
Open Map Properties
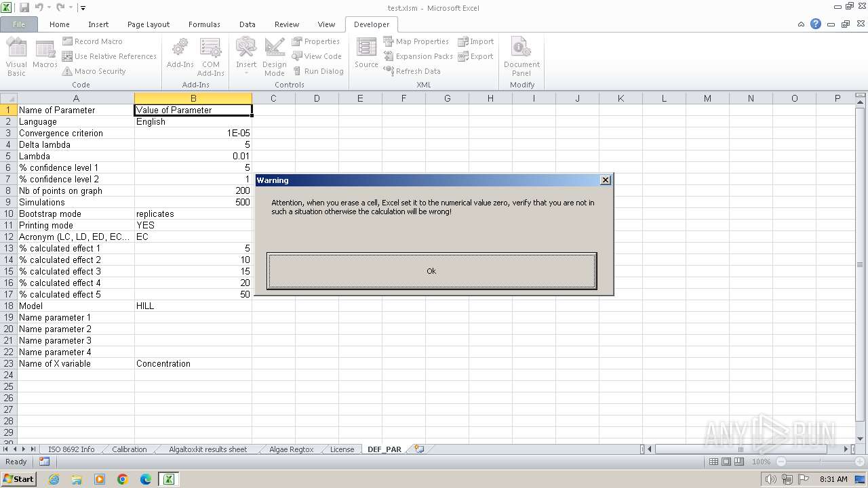pos(416,41)
